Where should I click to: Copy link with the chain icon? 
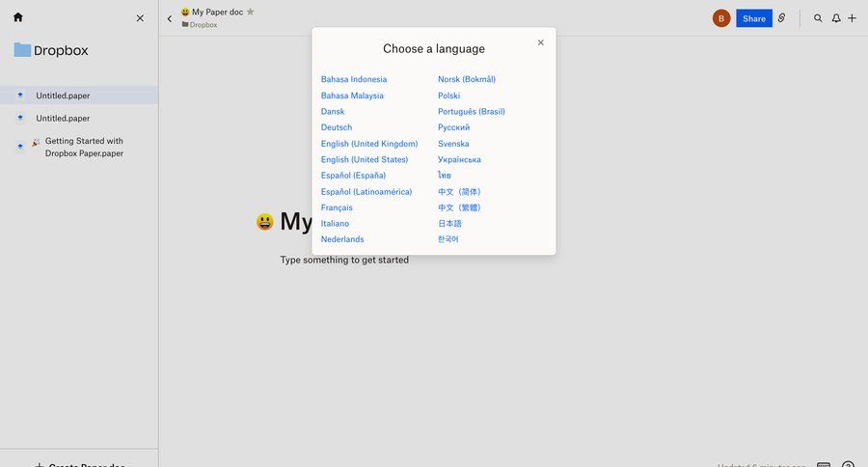coord(781,18)
